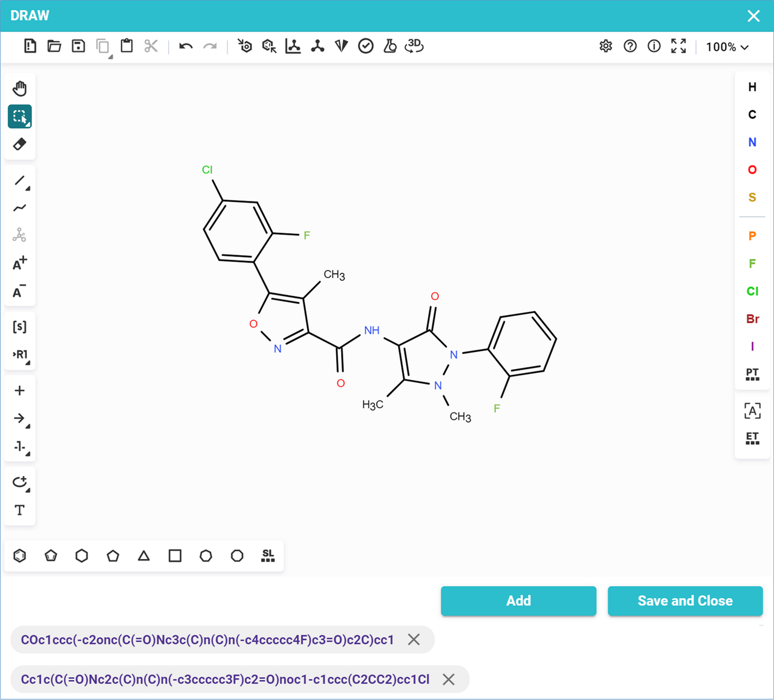Expand the single bond tool options
Screen dimensions: 774x700
coord(28,188)
